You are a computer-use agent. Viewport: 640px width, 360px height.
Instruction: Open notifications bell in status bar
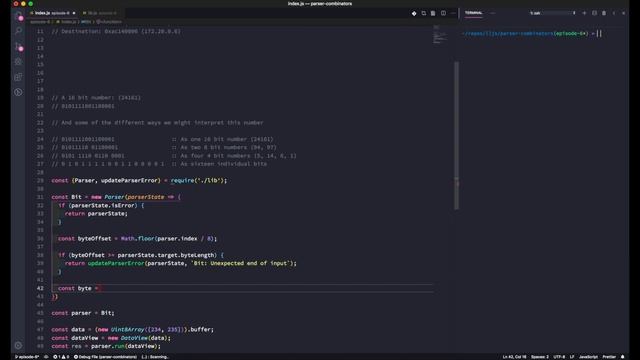pos(623,357)
